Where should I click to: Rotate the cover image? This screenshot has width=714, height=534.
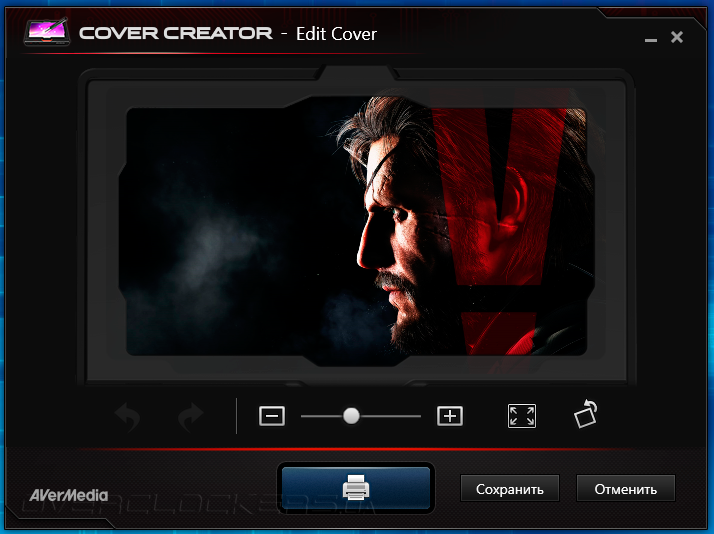point(586,414)
